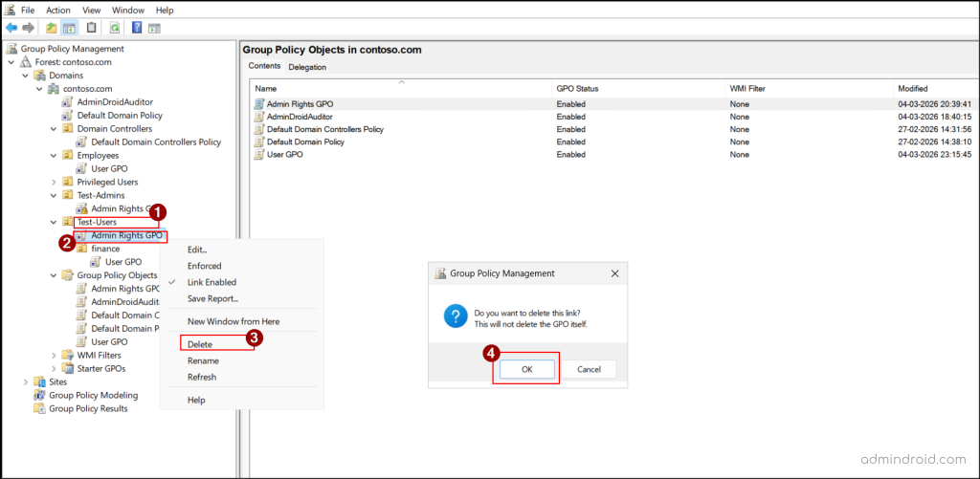This screenshot has height=479, width=980.
Task: Open the View menu
Action: click(x=91, y=10)
